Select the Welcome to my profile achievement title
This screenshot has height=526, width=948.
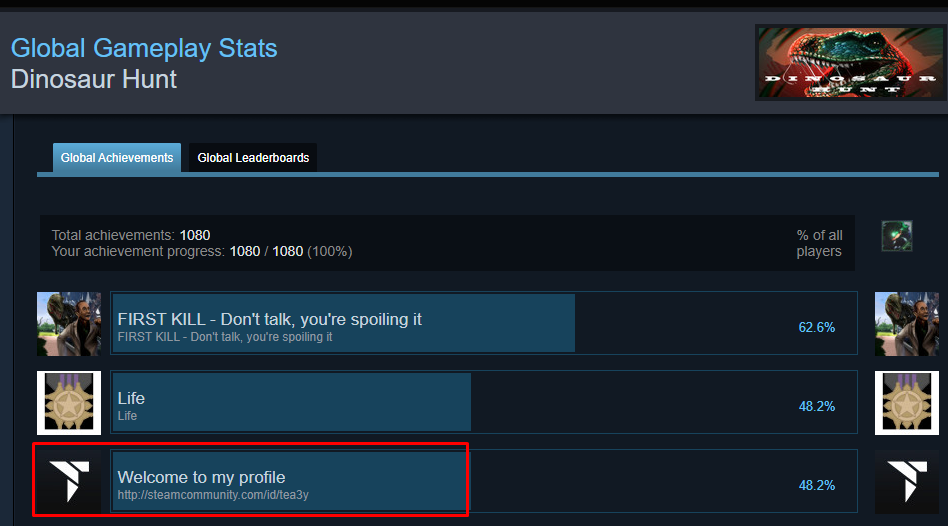coord(201,477)
